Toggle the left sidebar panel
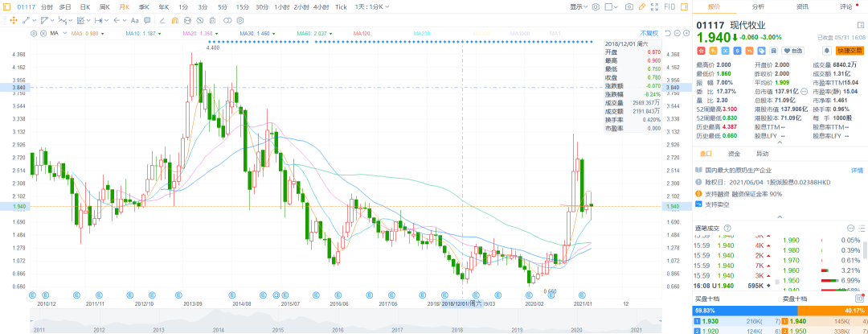Image resolution: width=868 pixels, height=334 pixels. 4,6
